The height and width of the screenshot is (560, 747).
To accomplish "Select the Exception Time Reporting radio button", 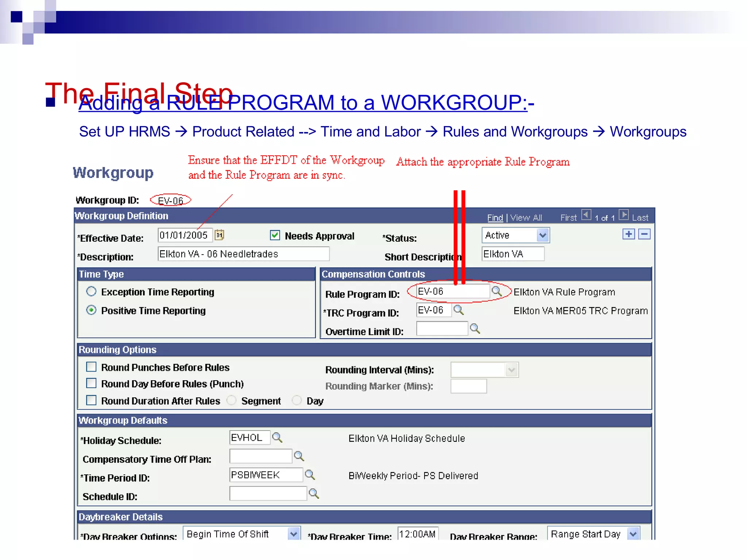I will [91, 291].
